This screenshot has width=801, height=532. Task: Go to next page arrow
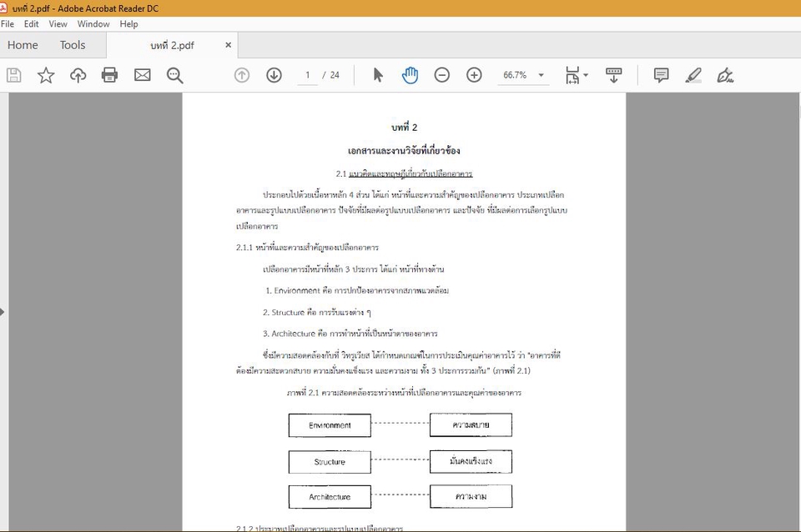pos(274,75)
